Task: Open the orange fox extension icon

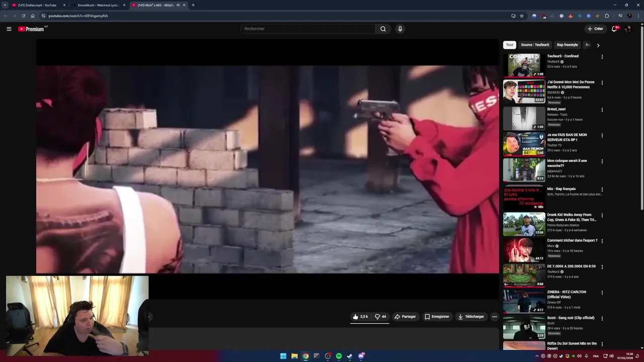Action: (x=571, y=16)
